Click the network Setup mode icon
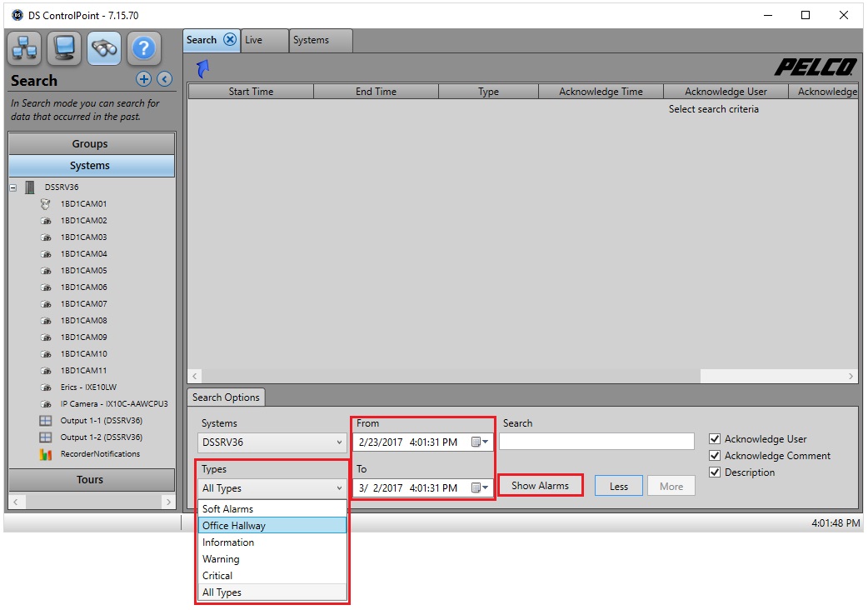Viewport: 868px width, 610px height. 24,48
